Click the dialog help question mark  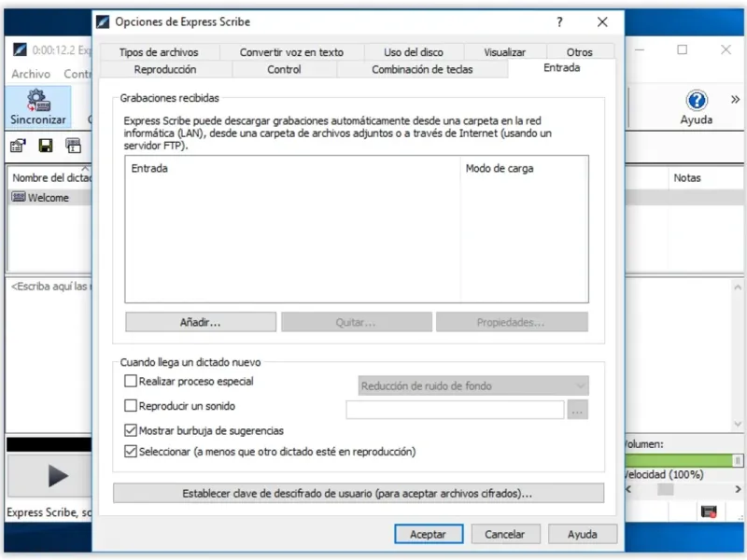(559, 21)
